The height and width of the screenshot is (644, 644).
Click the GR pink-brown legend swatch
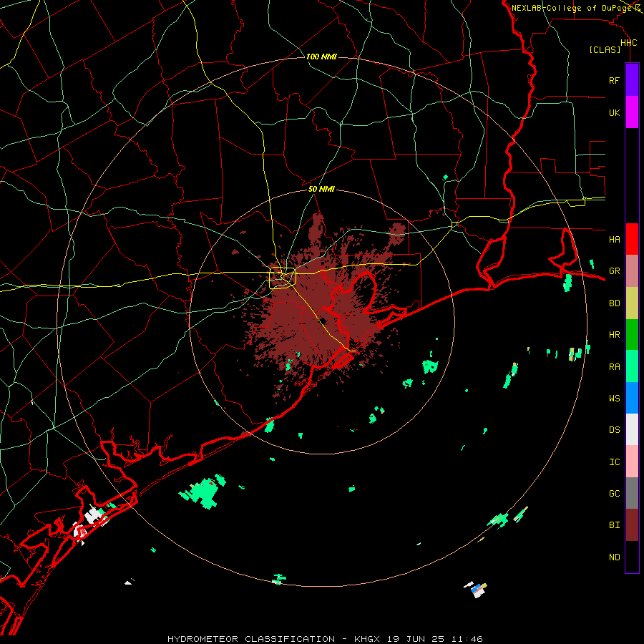coord(632,271)
